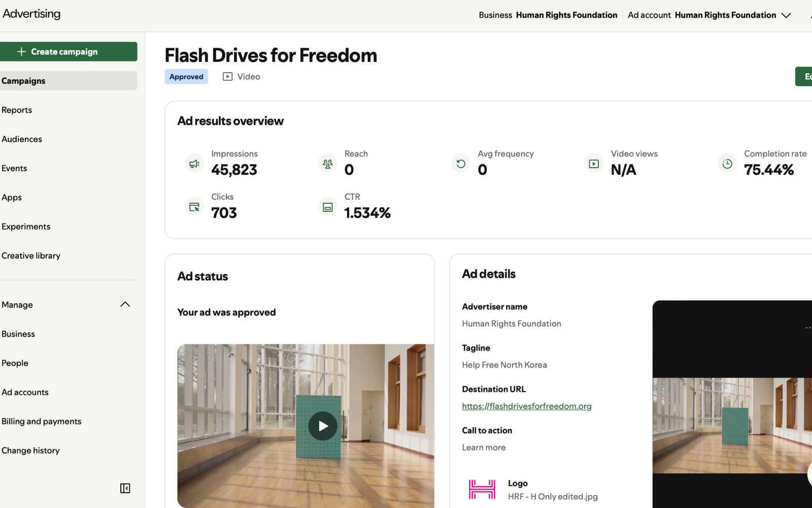Click Learn more call to action text

(x=484, y=448)
